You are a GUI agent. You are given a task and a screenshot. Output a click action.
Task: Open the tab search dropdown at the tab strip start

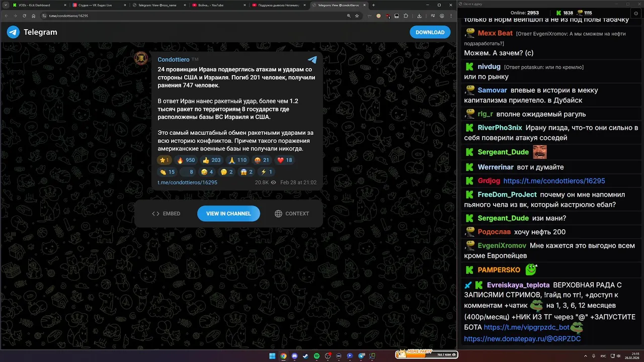click(5, 5)
